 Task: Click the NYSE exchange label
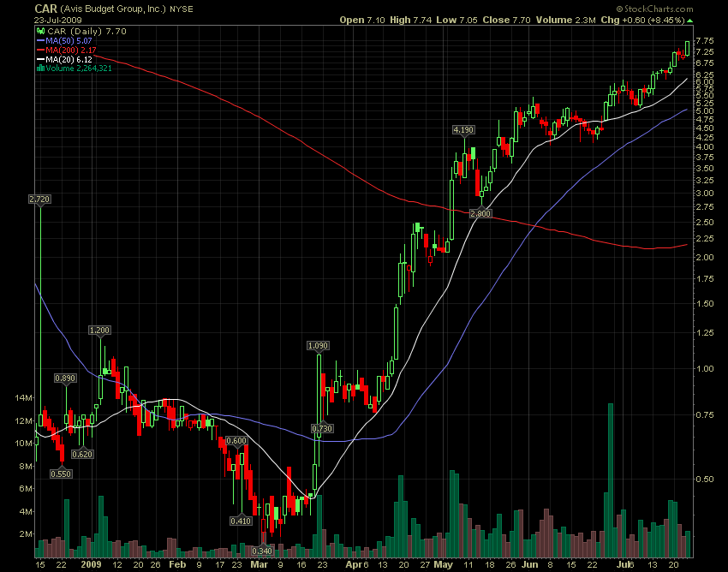pyautogui.click(x=181, y=9)
